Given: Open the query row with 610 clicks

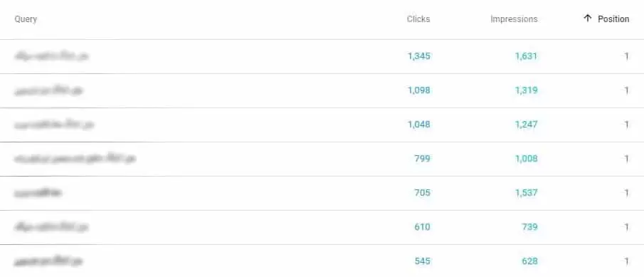Looking at the screenshot, I should [322, 227].
